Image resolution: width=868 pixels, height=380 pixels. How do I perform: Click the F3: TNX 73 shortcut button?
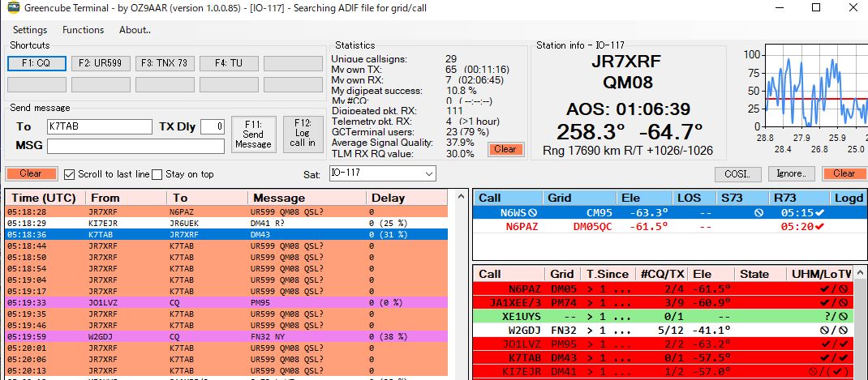click(165, 64)
